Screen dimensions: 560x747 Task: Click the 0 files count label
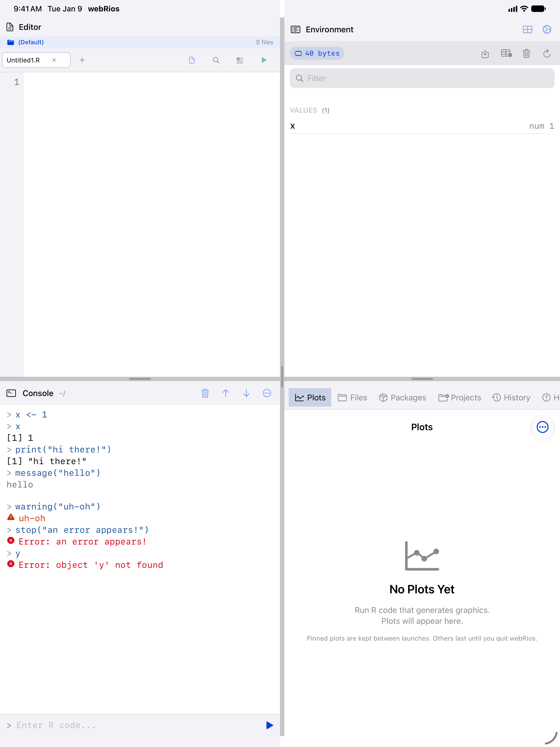(265, 42)
